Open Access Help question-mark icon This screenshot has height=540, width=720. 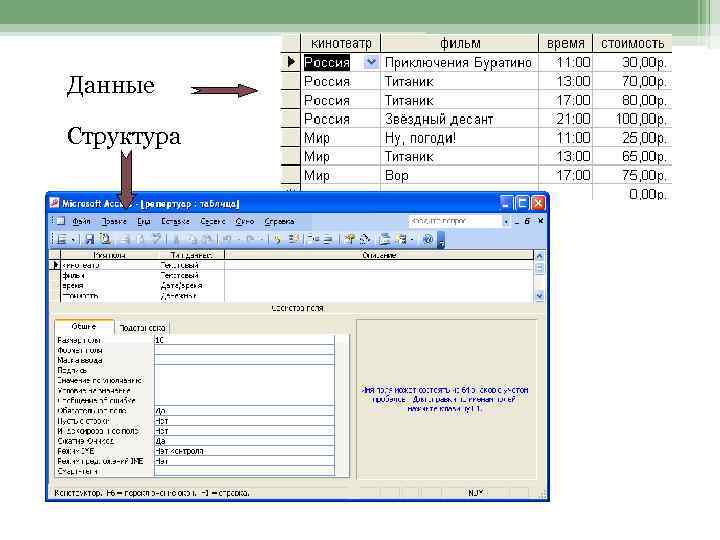pyautogui.click(x=428, y=239)
